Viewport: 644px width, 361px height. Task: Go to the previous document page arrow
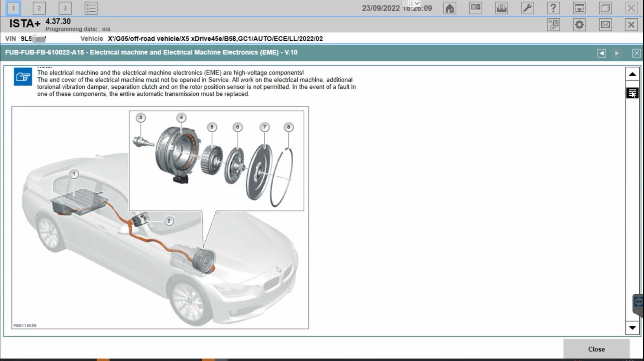pos(602,53)
